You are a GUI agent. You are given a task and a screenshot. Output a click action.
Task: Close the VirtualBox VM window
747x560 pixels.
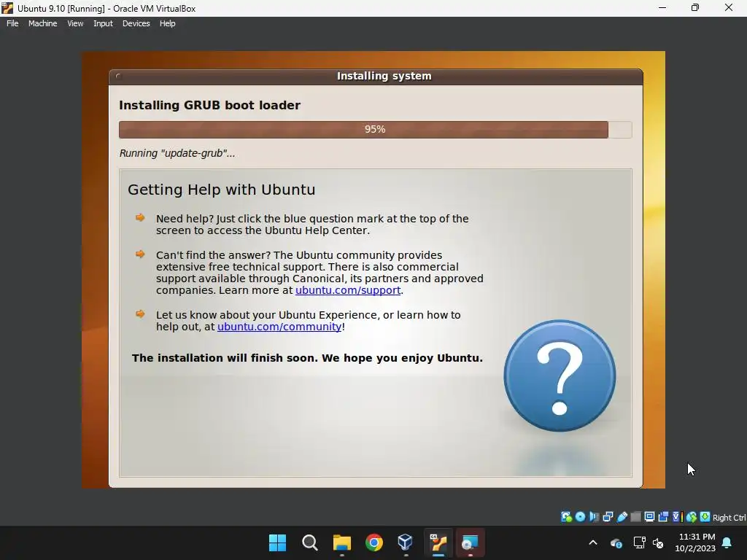coord(729,7)
